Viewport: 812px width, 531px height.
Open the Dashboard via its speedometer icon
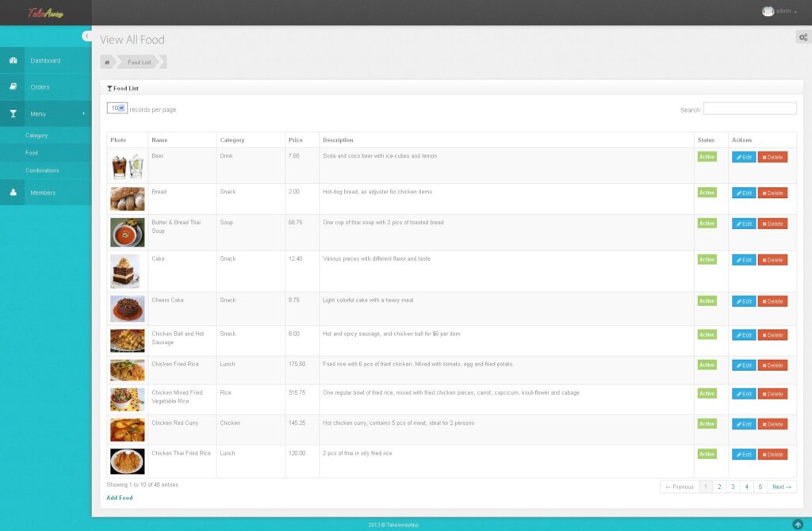click(13, 60)
